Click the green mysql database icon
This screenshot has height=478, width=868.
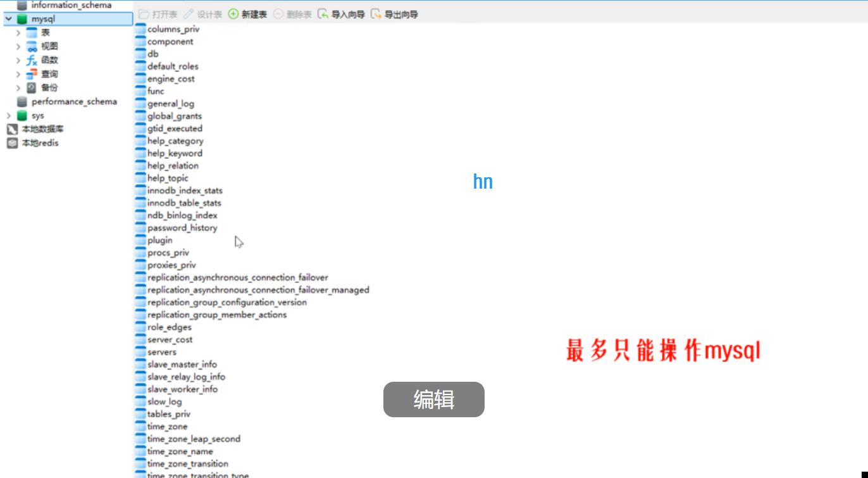(22, 19)
